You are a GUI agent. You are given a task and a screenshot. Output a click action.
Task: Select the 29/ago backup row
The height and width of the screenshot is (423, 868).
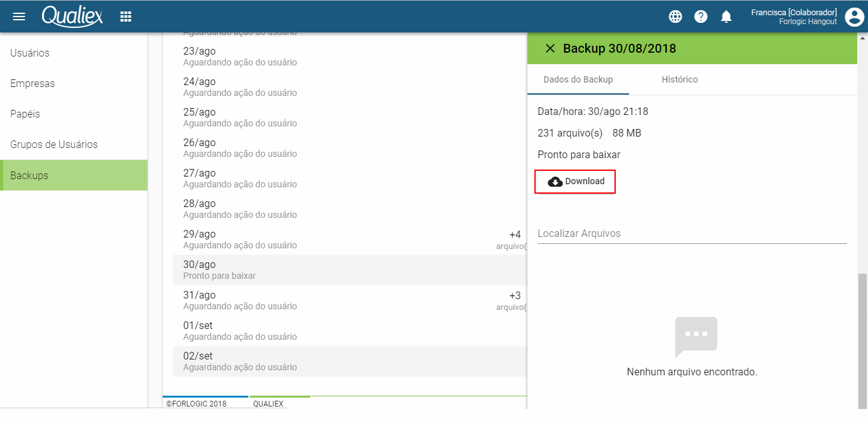pos(350,239)
